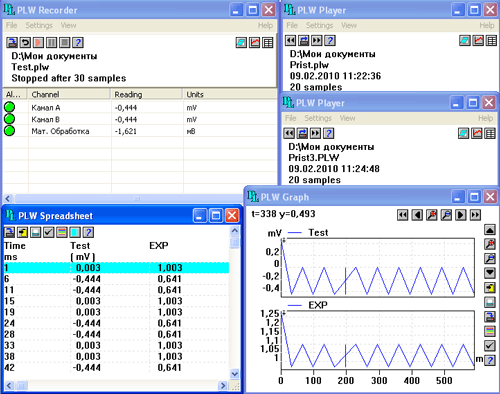Select spreadsheet row with time 24
The image size is (500, 394).
pos(116,323)
